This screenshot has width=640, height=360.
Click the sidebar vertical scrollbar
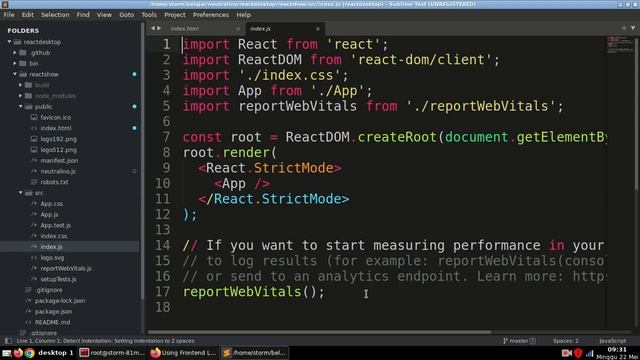pos(142,161)
